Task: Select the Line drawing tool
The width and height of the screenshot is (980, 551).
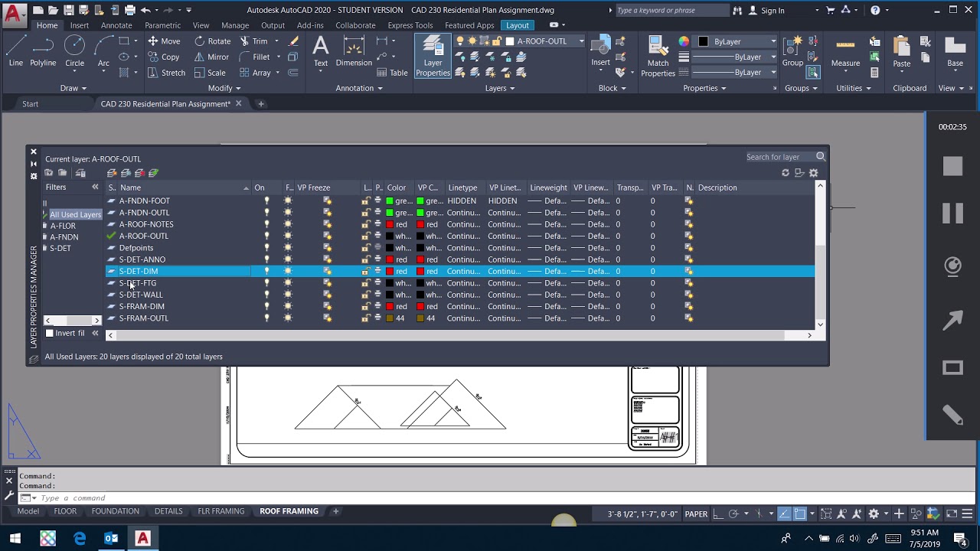Action: (x=15, y=52)
